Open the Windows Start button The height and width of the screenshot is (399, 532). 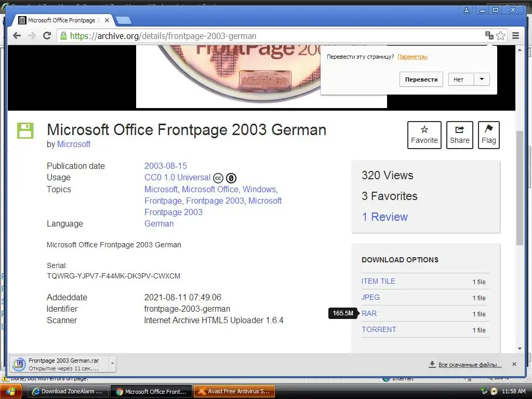point(10,392)
